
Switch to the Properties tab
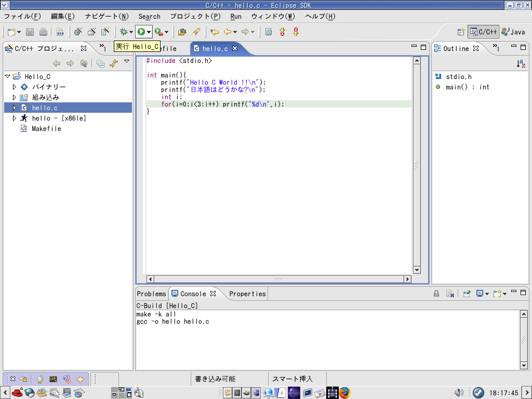[247, 294]
